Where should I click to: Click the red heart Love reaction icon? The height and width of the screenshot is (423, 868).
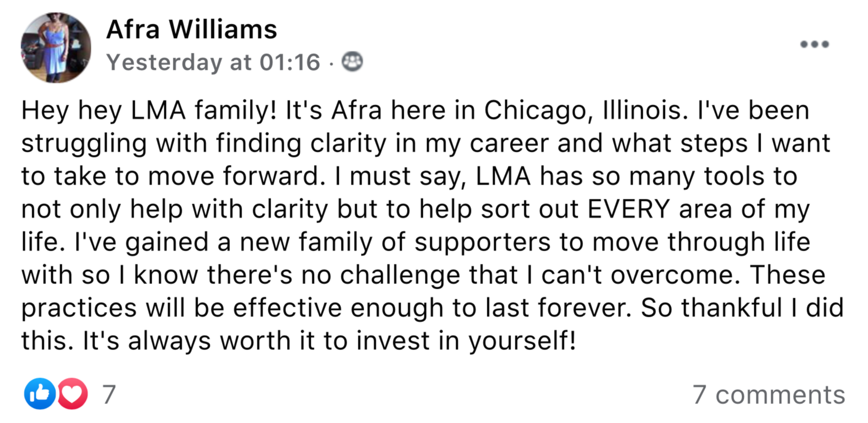[72, 394]
